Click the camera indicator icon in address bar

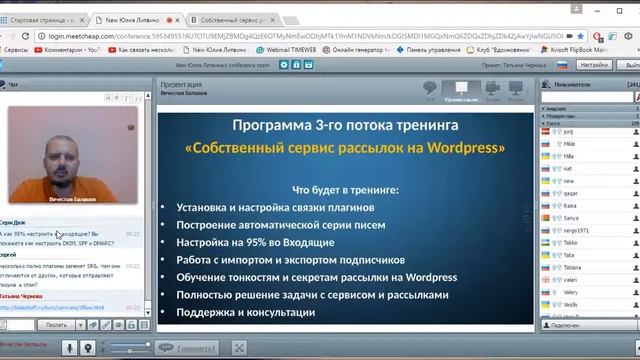[570, 36]
